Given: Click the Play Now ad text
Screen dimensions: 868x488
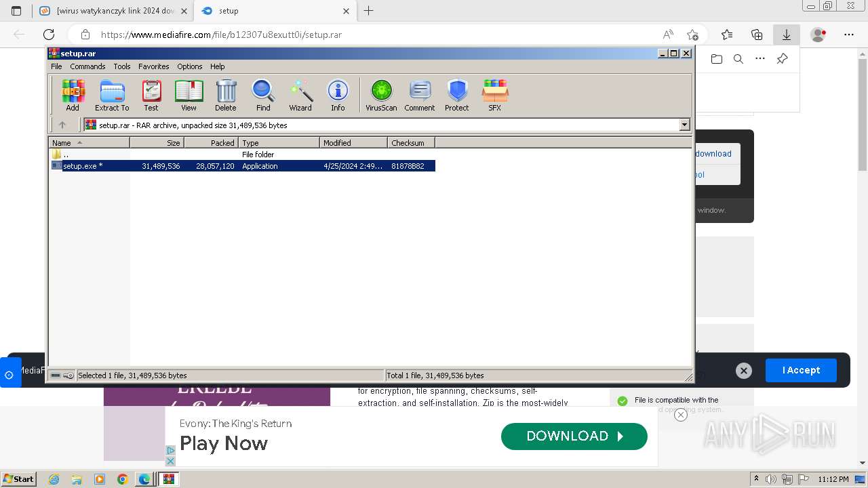Looking at the screenshot, I should (x=224, y=443).
